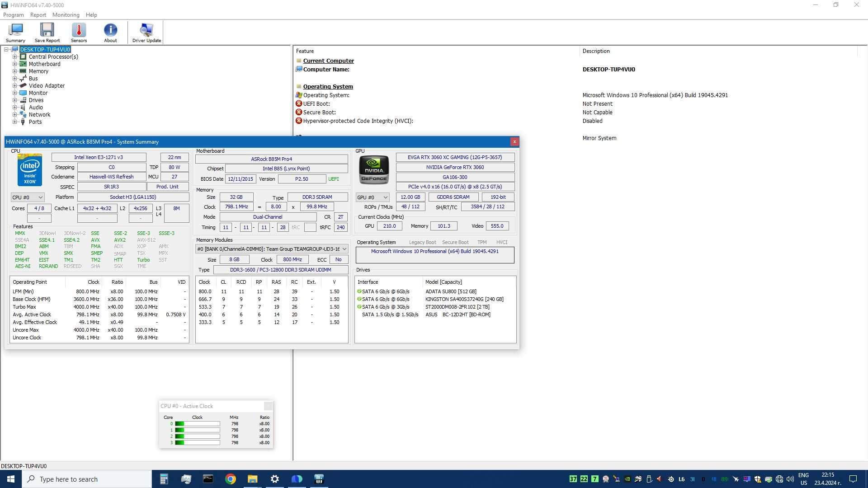Open Calculator from the taskbar

point(164,479)
